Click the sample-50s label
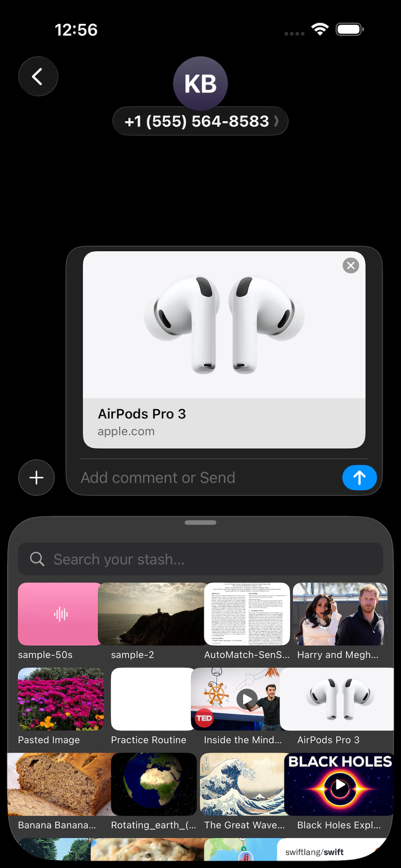401x868 pixels. click(x=45, y=655)
